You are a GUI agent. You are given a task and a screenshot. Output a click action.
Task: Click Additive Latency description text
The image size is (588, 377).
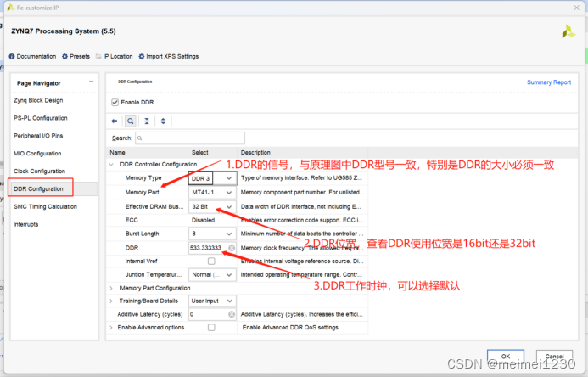click(302, 314)
